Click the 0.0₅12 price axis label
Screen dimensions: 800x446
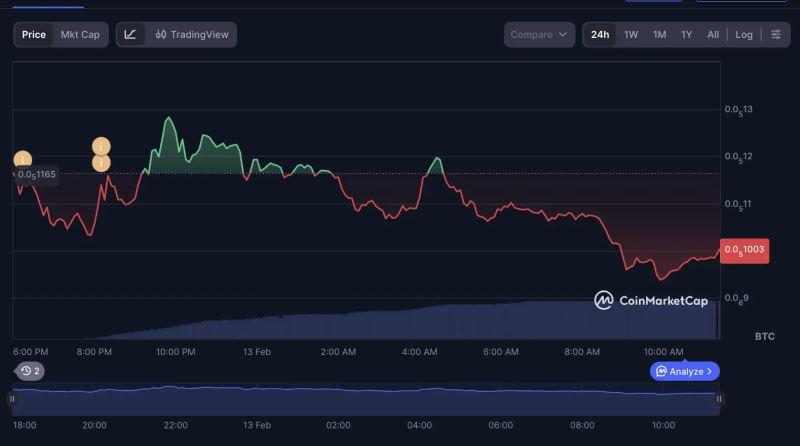(x=739, y=157)
